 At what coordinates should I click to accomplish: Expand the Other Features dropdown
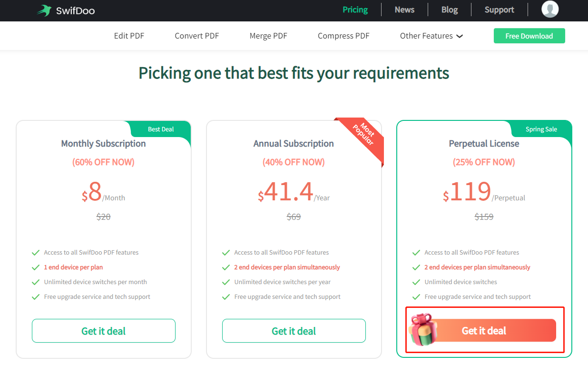pos(431,36)
